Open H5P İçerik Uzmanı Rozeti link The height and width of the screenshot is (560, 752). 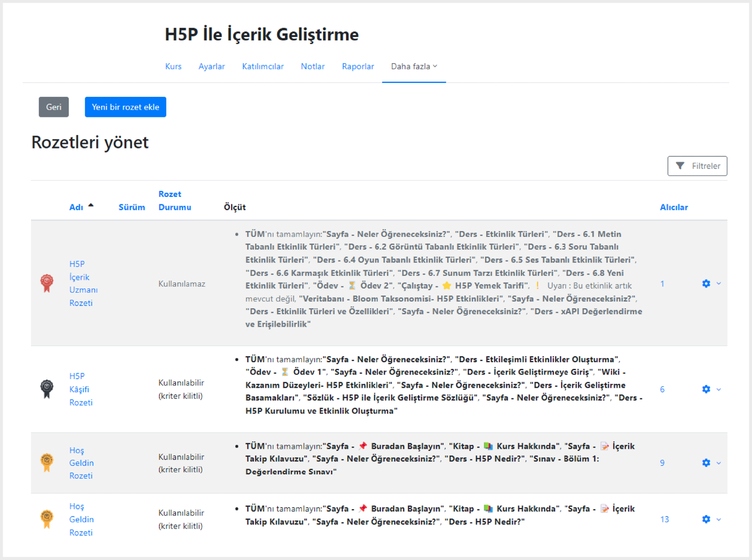(x=83, y=283)
